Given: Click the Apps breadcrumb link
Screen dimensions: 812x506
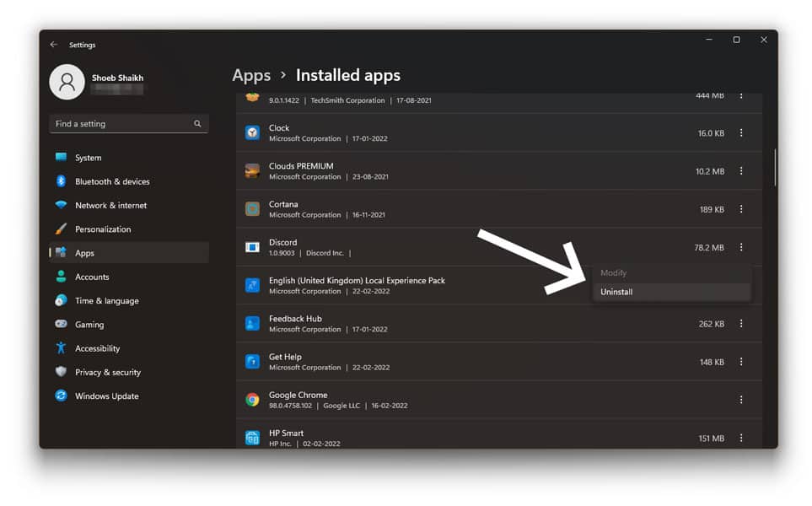Looking at the screenshot, I should pos(251,76).
